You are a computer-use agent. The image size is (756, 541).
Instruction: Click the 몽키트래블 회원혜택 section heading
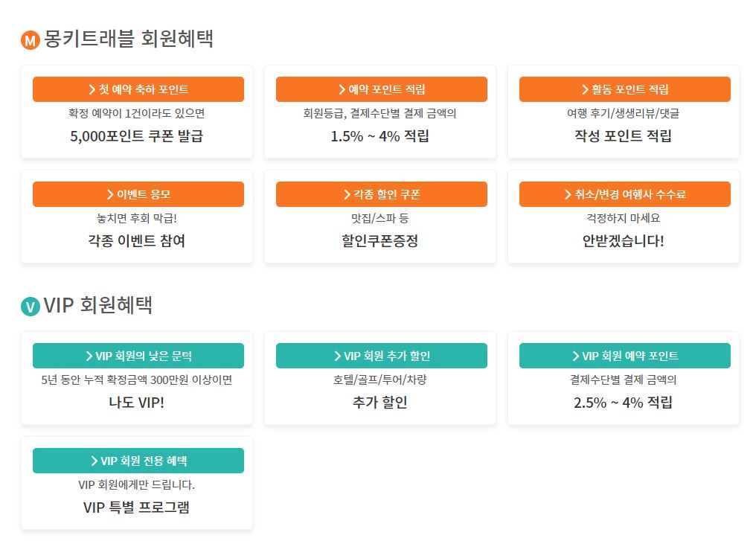click(129, 39)
